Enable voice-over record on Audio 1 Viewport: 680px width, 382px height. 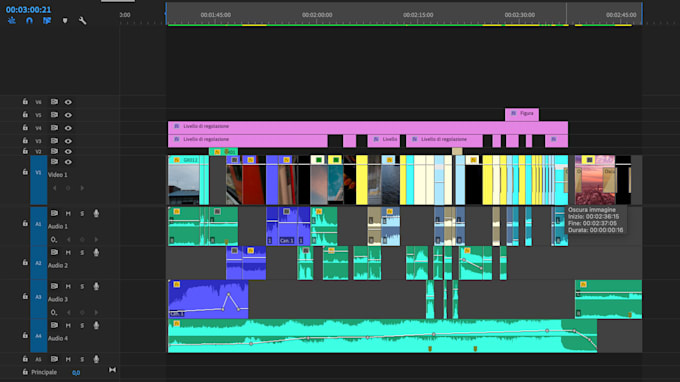[x=96, y=213]
